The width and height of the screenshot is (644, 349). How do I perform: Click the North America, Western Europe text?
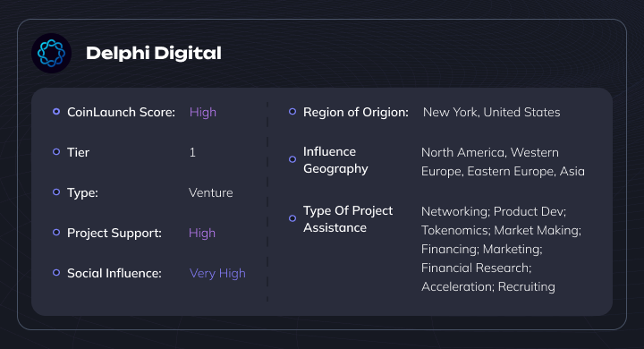[x=503, y=162]
